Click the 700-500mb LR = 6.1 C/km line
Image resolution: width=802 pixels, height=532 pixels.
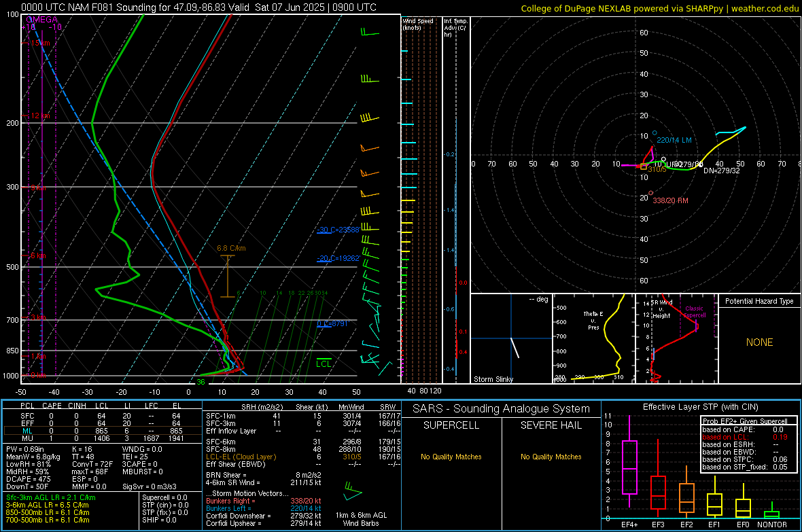[x=48, y=520]
